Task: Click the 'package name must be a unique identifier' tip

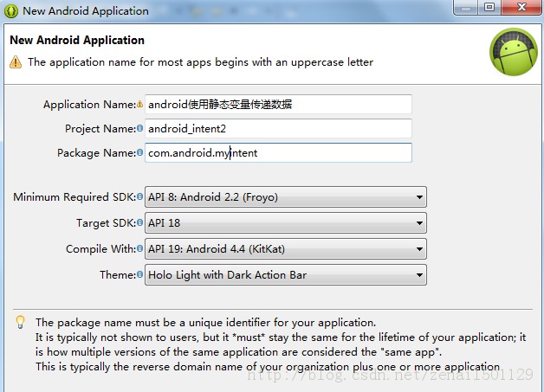Action: coord(206,323)
